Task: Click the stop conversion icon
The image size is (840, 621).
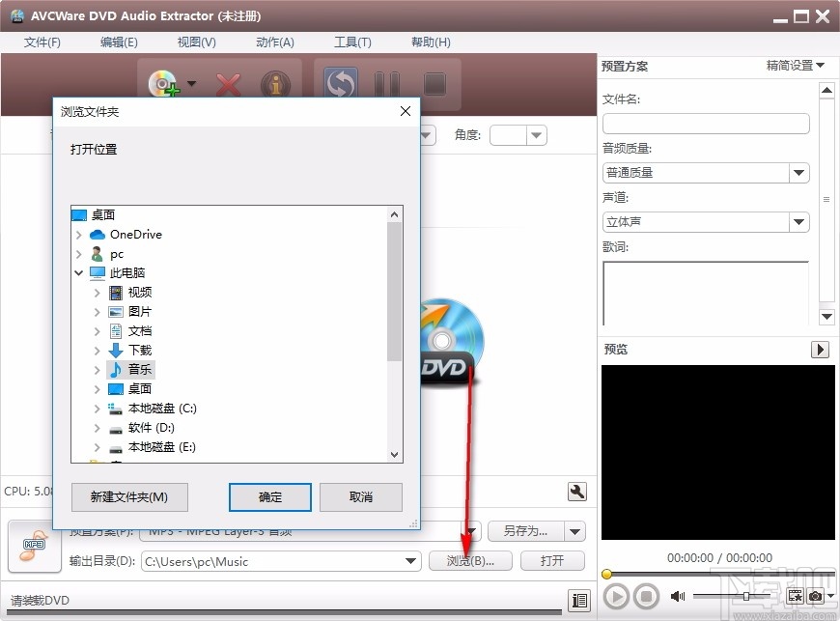Action: pyautogui.click(x=434, y=85)
